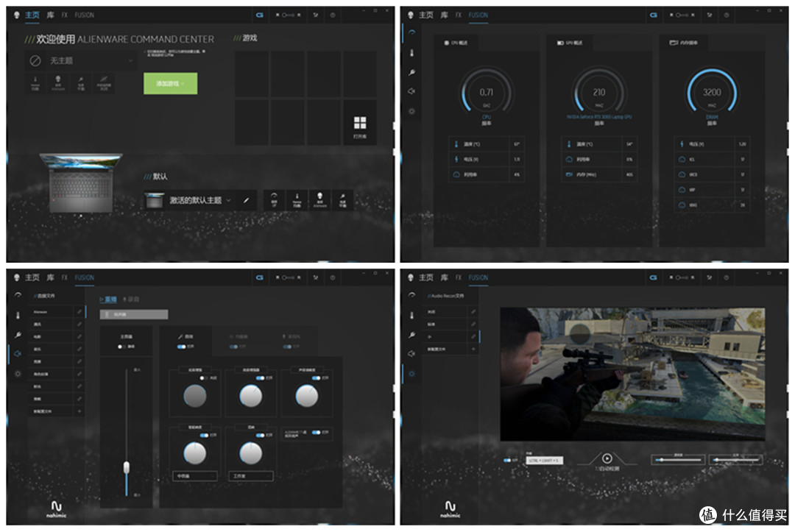The height and width of the screenshot is (532, 795).
Task: Click the 自动检测 play button in the Audio Recon window
Action: [607, 458]
